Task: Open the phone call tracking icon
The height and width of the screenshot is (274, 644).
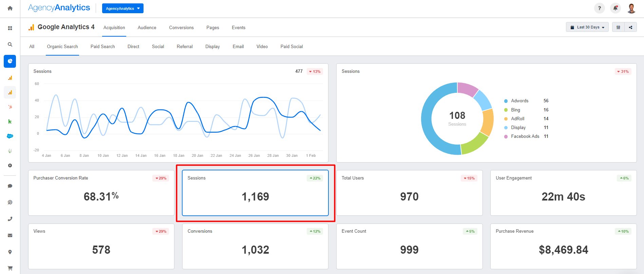Action: pyautogui.click(x=10, y=219)
